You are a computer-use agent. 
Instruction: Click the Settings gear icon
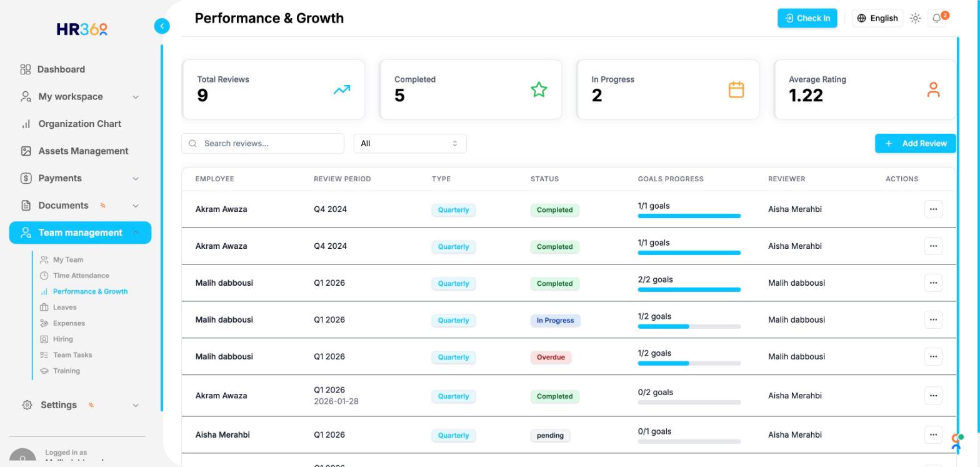point(27,405)
